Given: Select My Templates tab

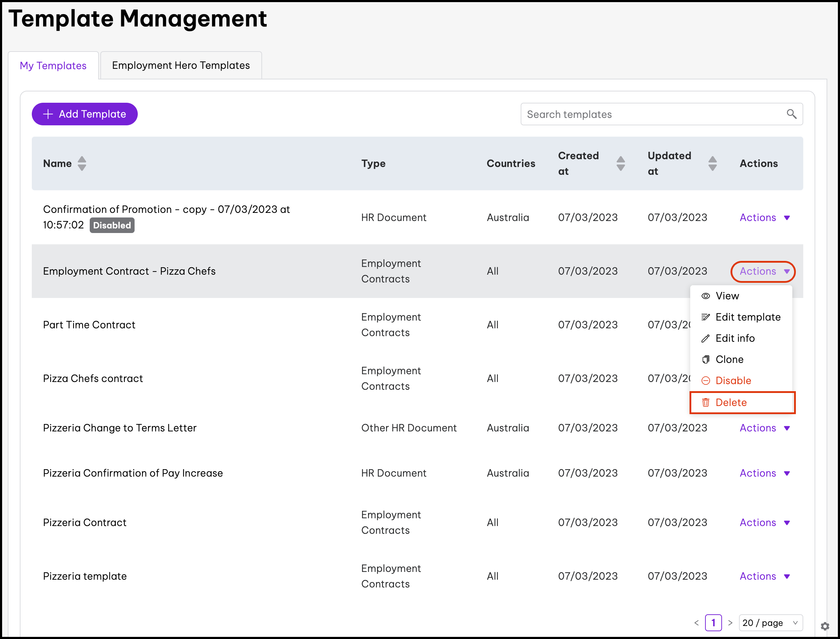Looking at the screenshot, I should pyautogui.click(x=53, y=65).
